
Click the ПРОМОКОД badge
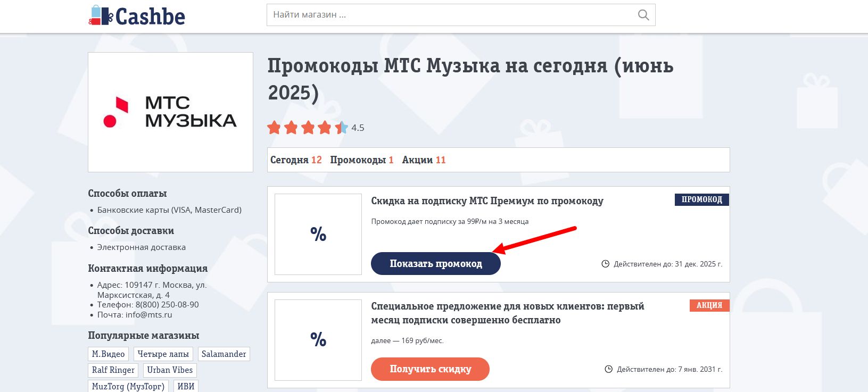(702, 199)
